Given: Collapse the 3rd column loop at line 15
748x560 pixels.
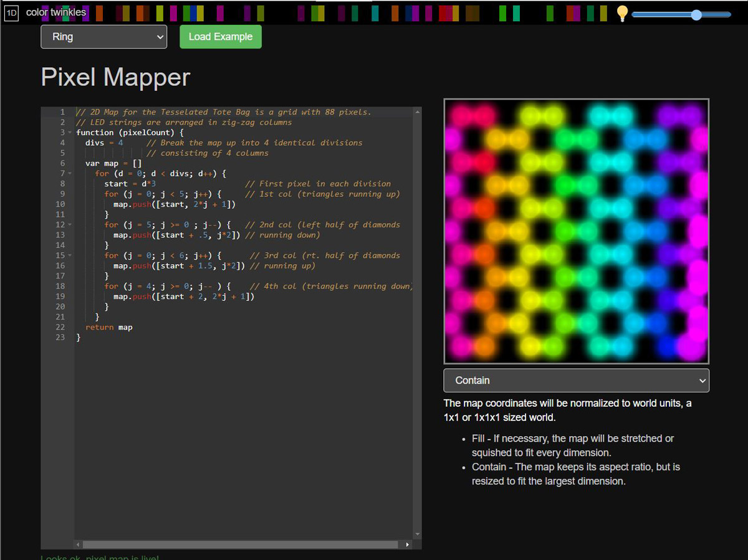Looking at the screenshot, I should click(x=69, y=255).
